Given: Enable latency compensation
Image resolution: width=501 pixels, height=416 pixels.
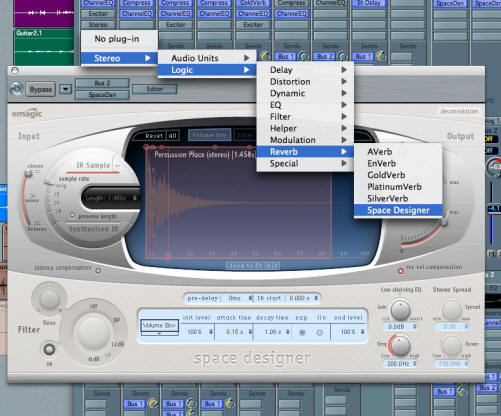Looking at the screenshot, I should click(x=98, y=271).
